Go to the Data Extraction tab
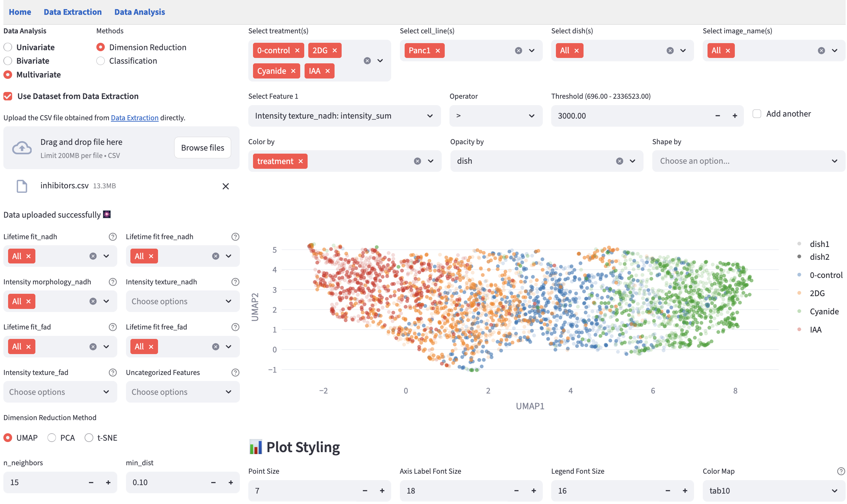This screenshot has height=504, width=847. (72, 12)
